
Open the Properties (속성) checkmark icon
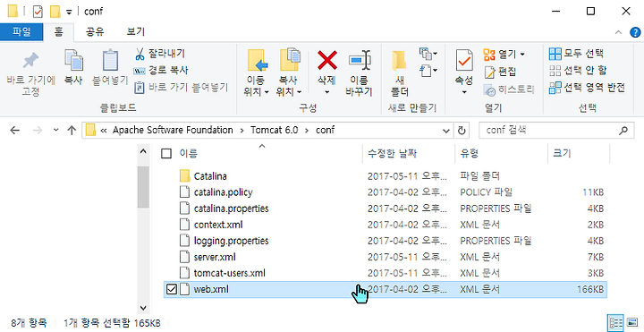[464, 60]
